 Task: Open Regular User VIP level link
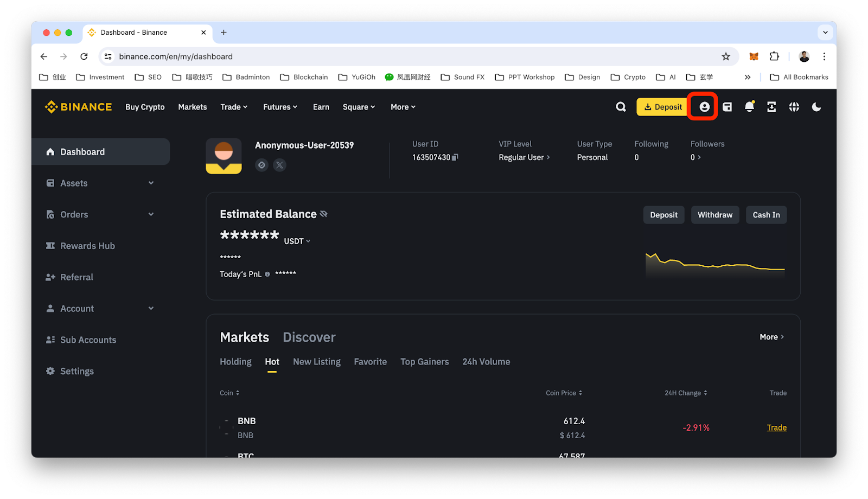pyautogui.click(x=525, y=157)
